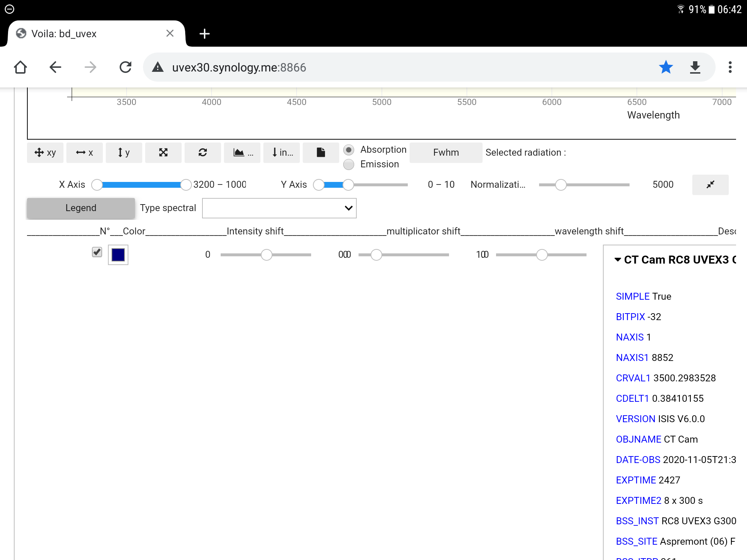Click the xy pan tool button

coord(45,152)
